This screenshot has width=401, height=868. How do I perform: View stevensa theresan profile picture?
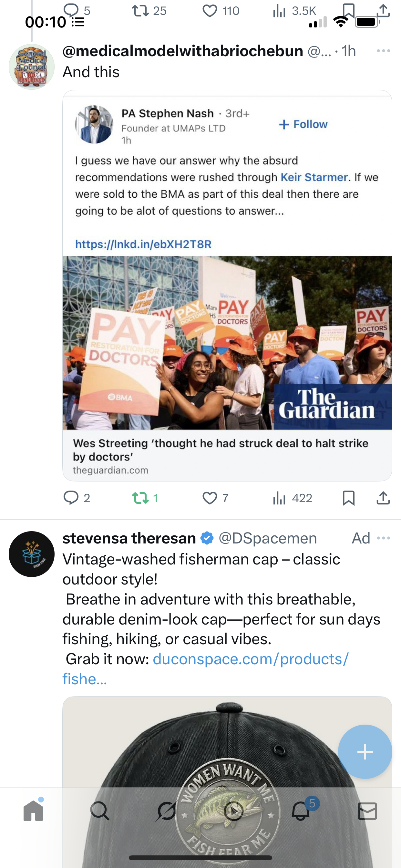pyautogui.click(x=32, y=554)
